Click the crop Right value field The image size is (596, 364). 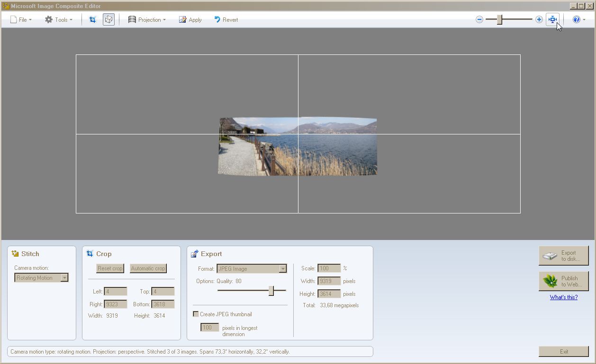(116, 304)
